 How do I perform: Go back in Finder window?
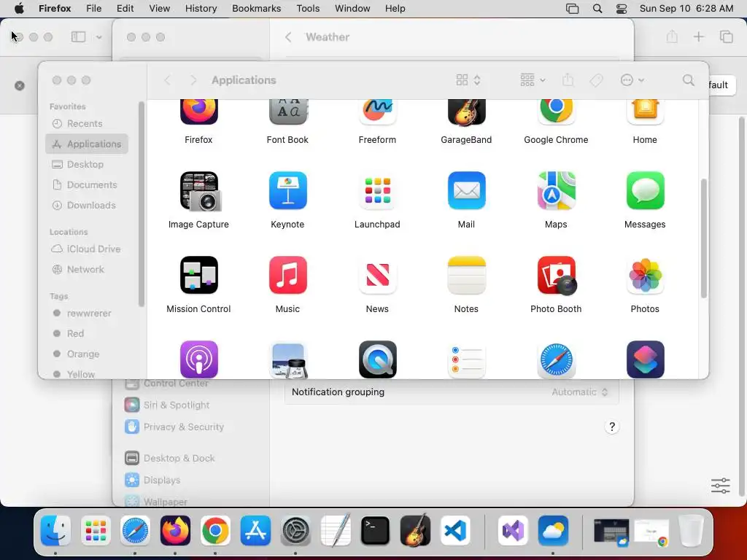click(x=167, y=80)
